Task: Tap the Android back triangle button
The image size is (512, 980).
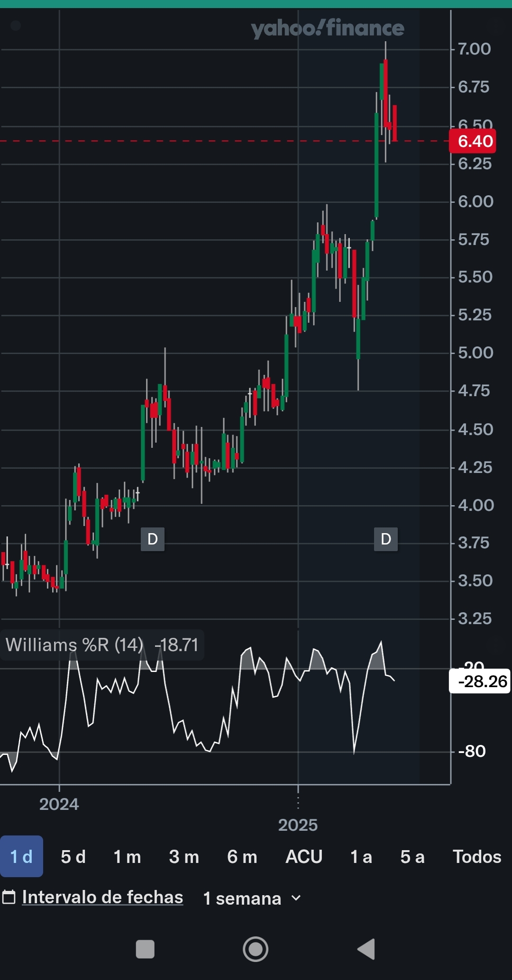Action: coord(366,949)
